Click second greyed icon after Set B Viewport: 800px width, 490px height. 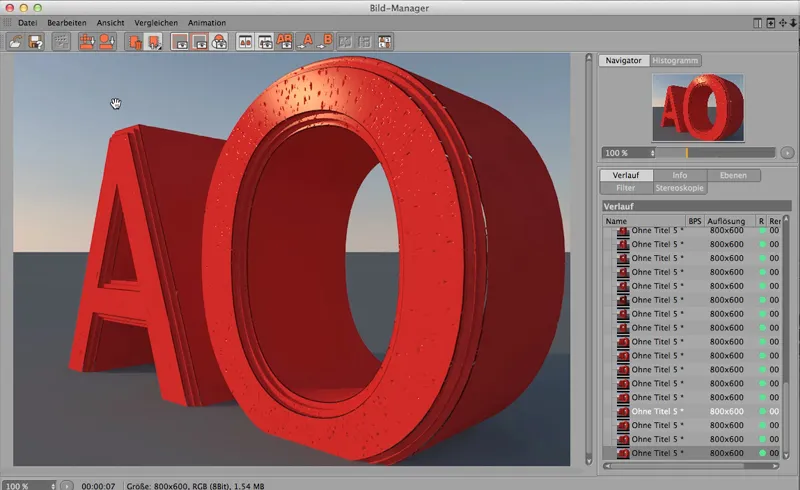(364, 42)
